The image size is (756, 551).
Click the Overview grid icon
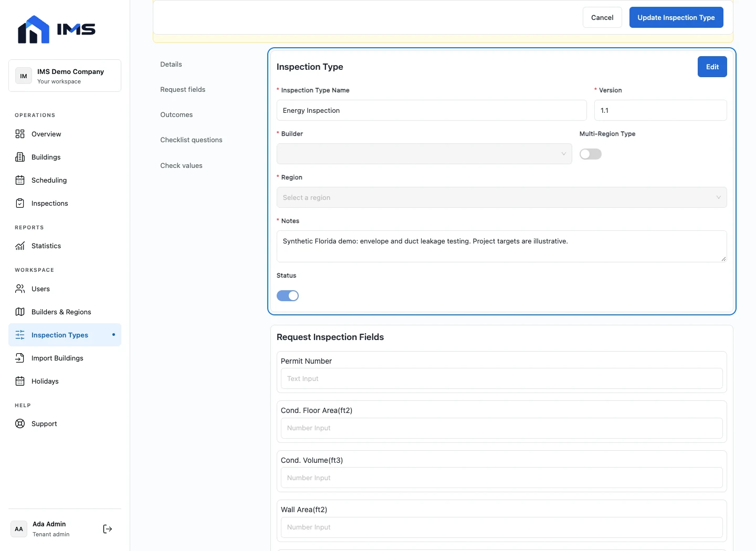(x=20, y=134)
